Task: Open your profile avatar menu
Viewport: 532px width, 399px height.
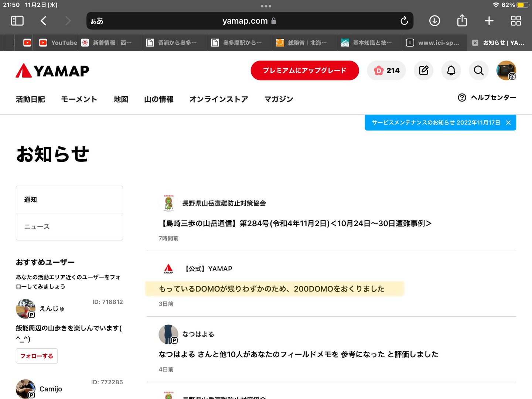Action: pos(507,70)
